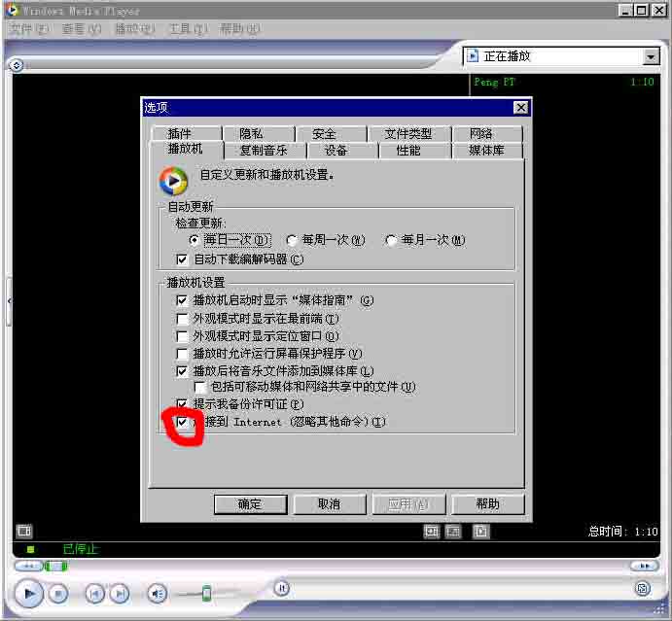This screenshot has height=621, width=672.
Task: Select 每月一次 update radio button
Action: point(391,240)
